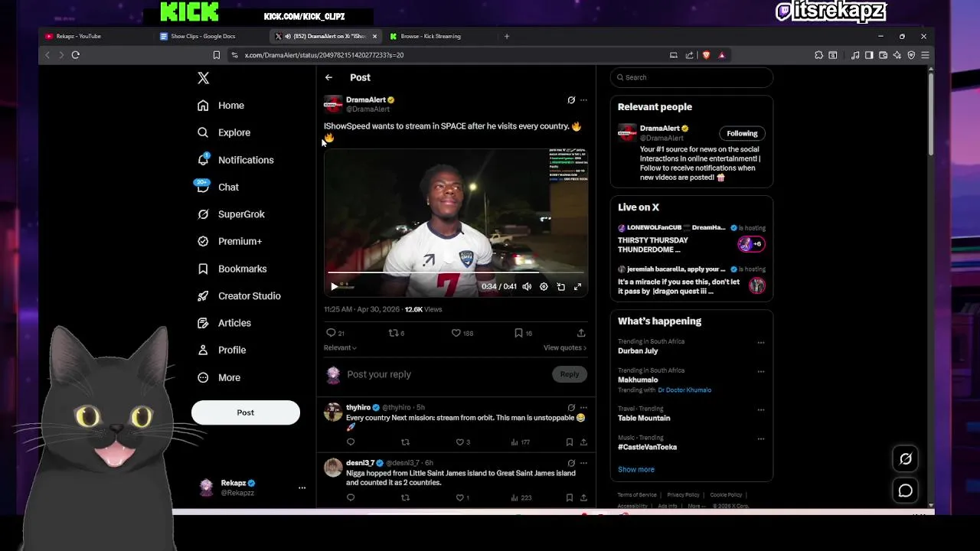The width and height of the screenshot is (980, 551).
Task: Click the browser address bar
Action: pyautogui.click(x=452, y=55)
